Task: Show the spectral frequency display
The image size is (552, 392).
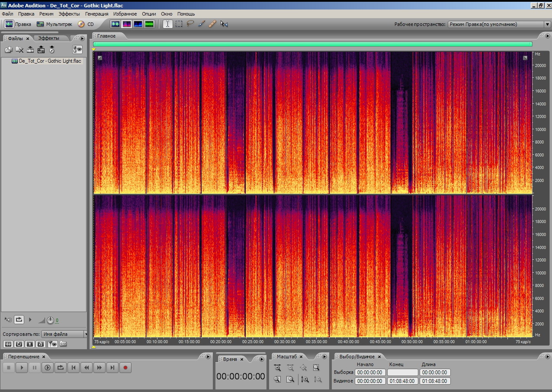Action: pos(127,24)
